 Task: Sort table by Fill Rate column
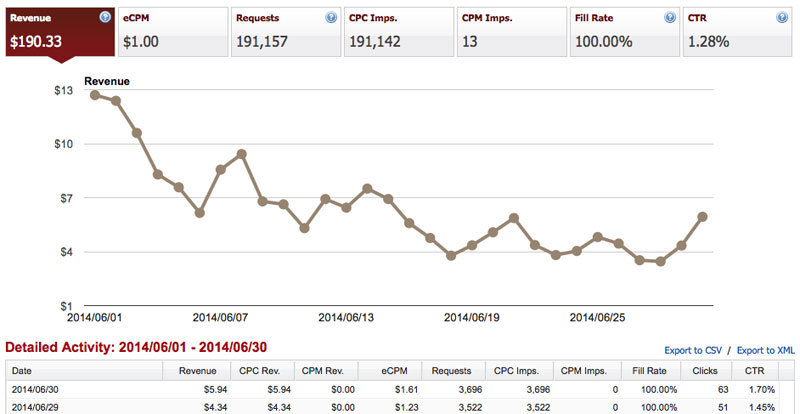[648, 371]
